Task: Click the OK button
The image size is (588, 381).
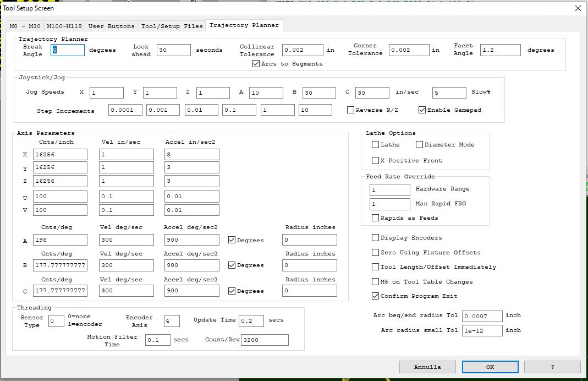Action: pos(490,367)
